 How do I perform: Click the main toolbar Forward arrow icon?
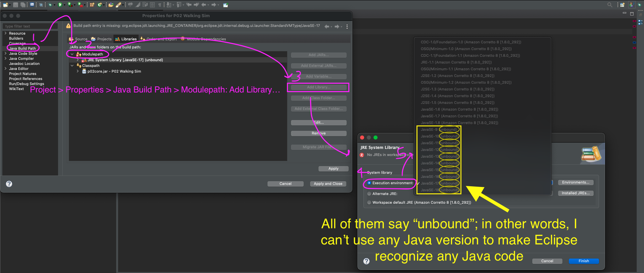coord(214,5)
